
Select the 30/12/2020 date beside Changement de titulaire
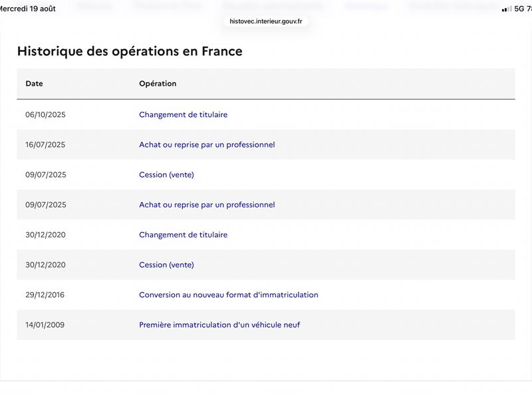[45, 235]
